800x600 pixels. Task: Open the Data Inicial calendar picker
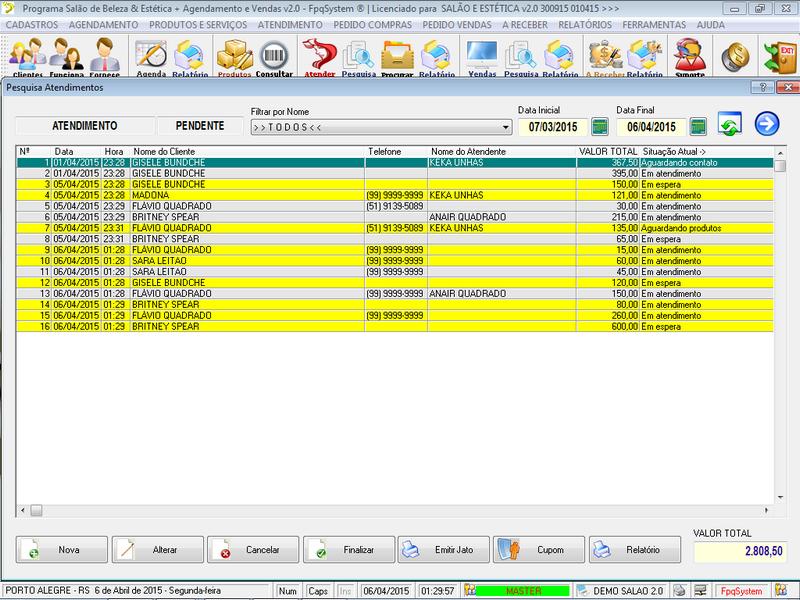point(600,127)
